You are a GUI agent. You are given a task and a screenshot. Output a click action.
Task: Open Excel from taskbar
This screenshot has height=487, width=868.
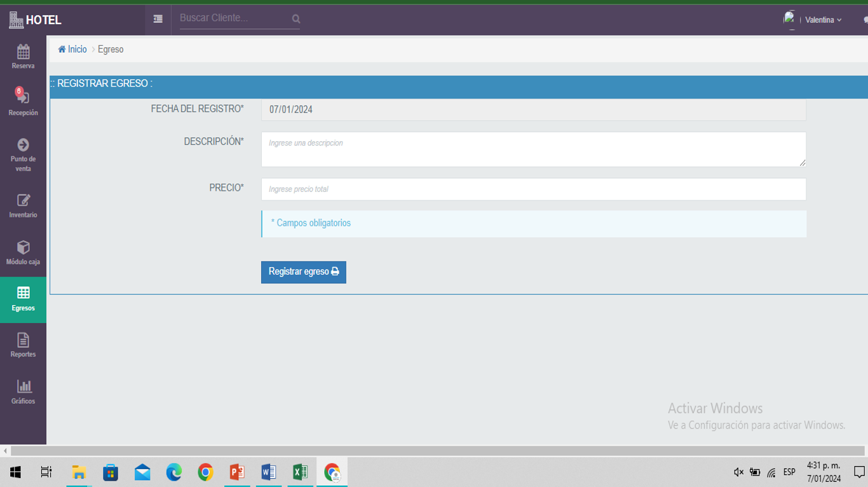pos(300,472)
